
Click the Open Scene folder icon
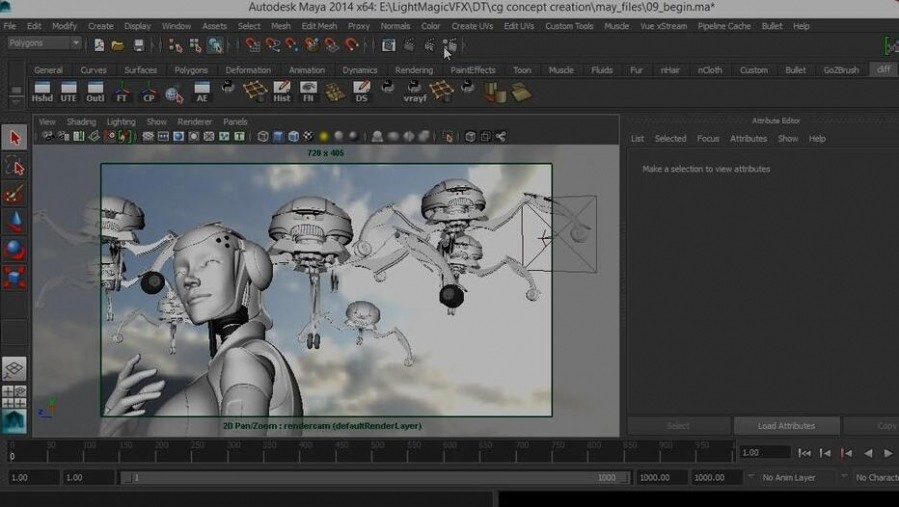[x=118, y=45]
